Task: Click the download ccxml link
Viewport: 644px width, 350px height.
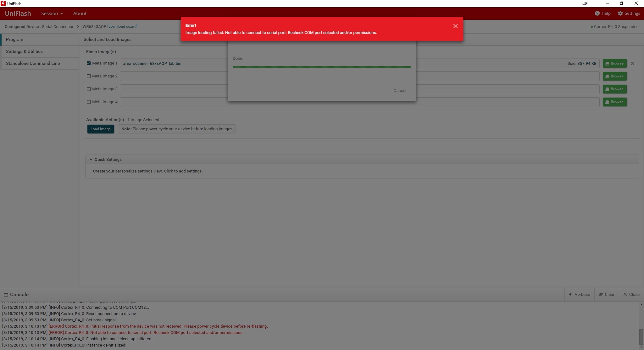Action: pos(122,26)
